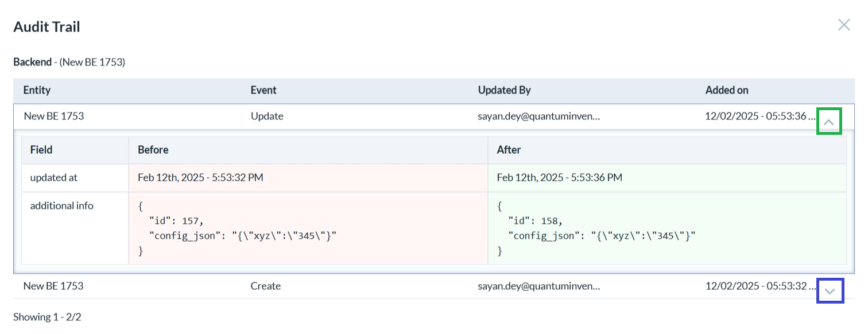Click the collapse chevron on the Update entry

tap(829, 121)
